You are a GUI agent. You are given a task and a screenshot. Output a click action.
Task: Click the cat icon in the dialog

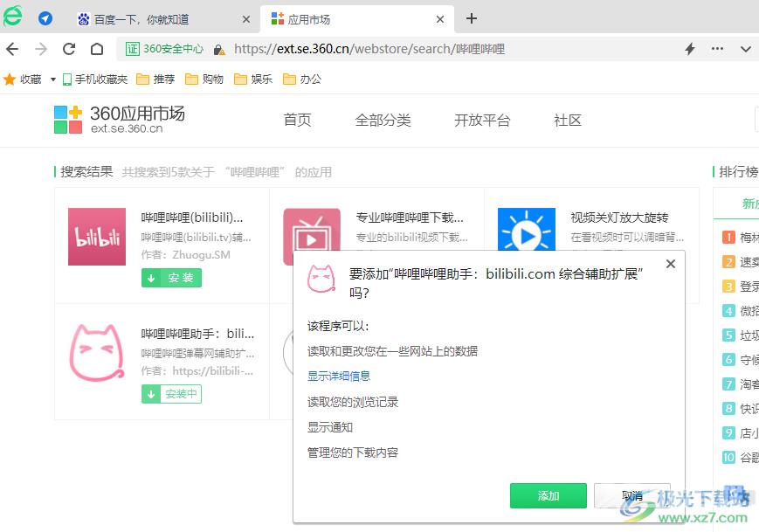point(322,279)
